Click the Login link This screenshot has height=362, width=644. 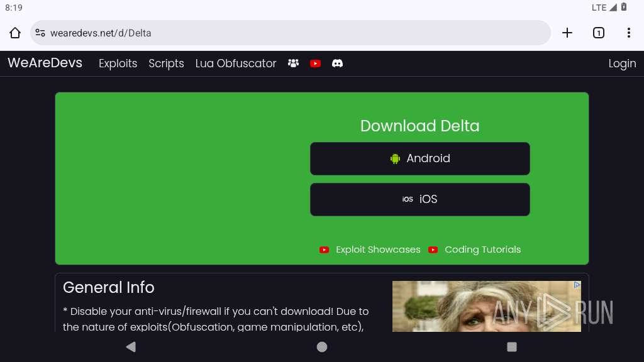(x=622, y=63)
